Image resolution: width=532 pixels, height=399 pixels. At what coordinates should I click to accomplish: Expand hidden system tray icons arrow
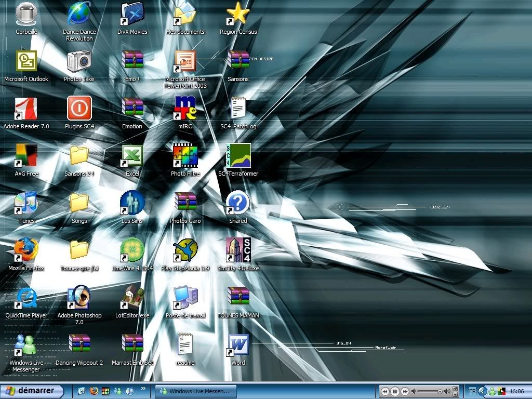[483, 391]
